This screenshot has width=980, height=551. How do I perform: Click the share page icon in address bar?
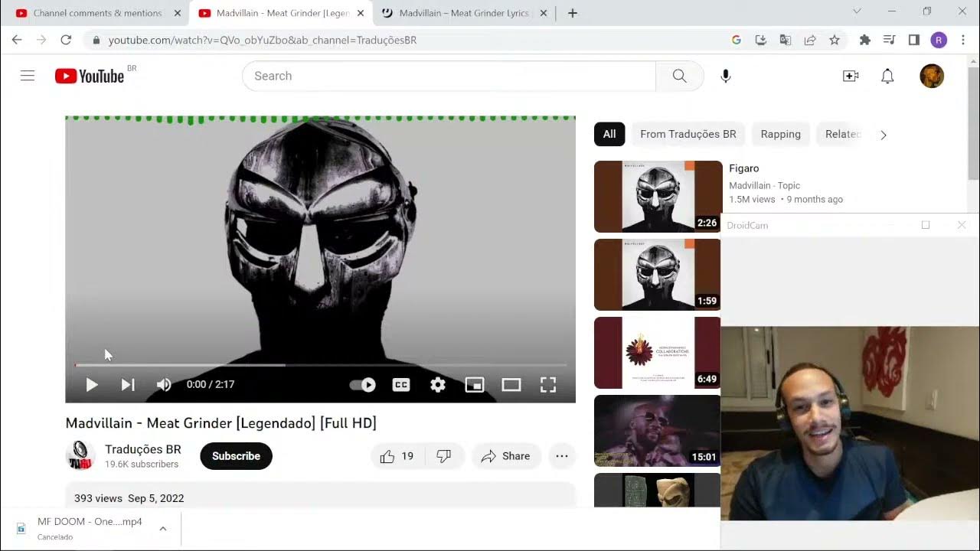810,40
